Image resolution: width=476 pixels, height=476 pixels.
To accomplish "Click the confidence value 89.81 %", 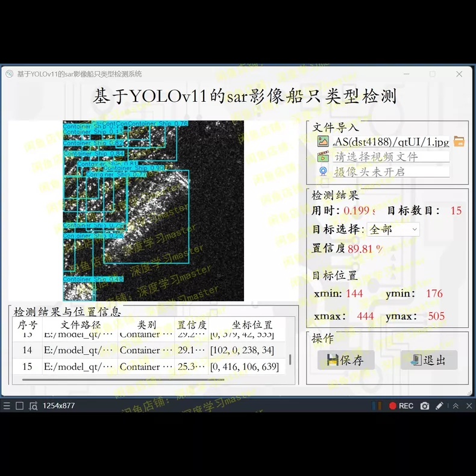I will (365, 249).
